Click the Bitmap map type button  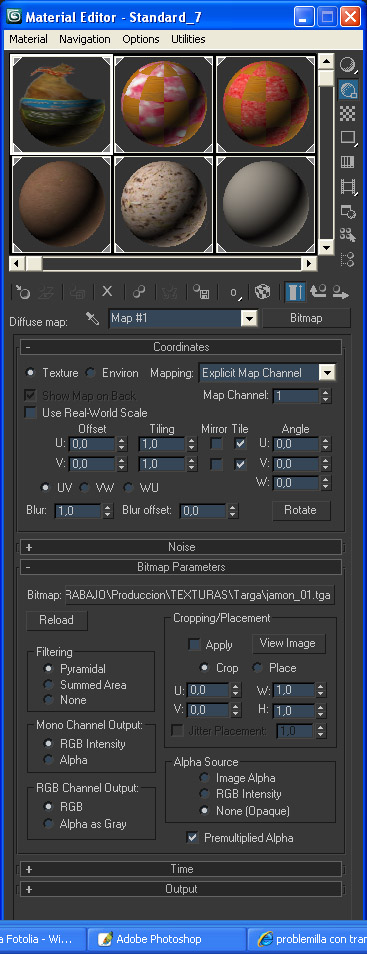coord(307,318)
